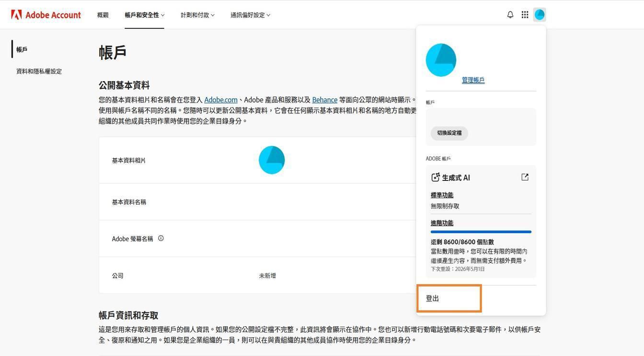Click the Adobe Account logo
This screenshot has width=644, height=356.
click(x=46, y=15)
